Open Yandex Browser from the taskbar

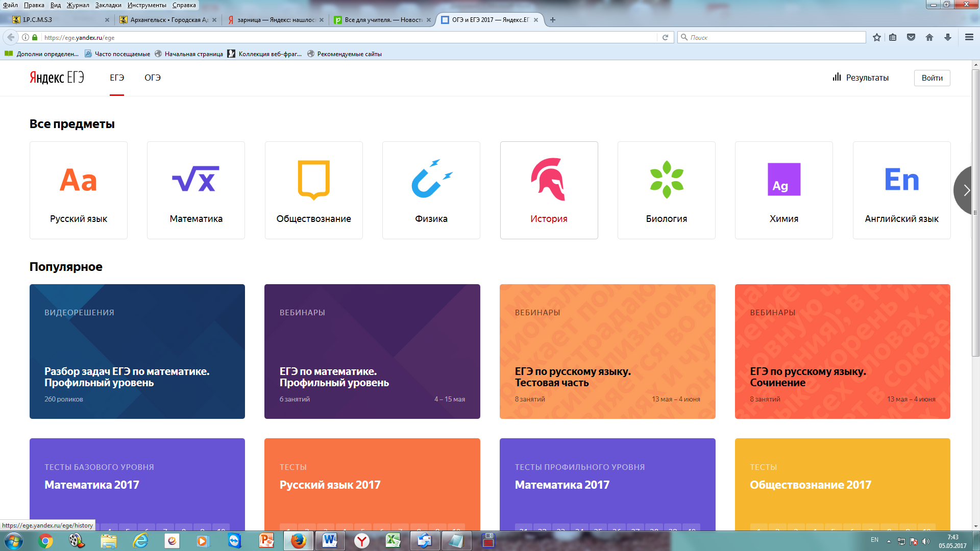(362, 541)
